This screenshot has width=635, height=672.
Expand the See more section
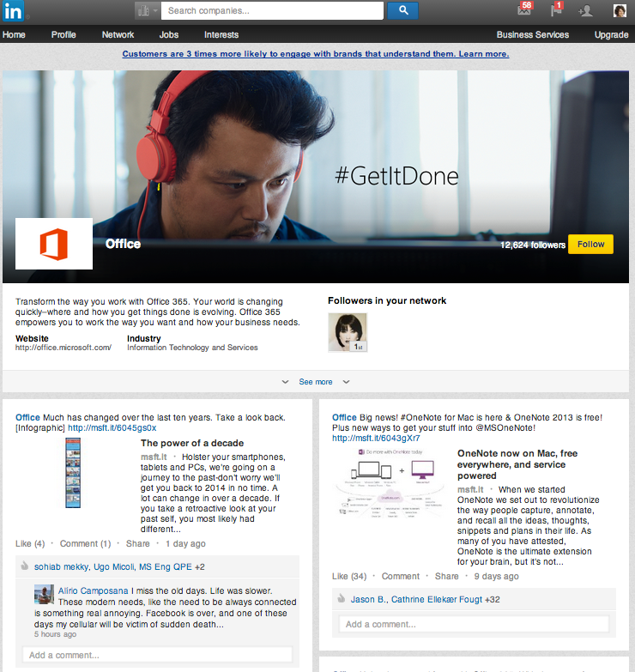click(316, 382)
